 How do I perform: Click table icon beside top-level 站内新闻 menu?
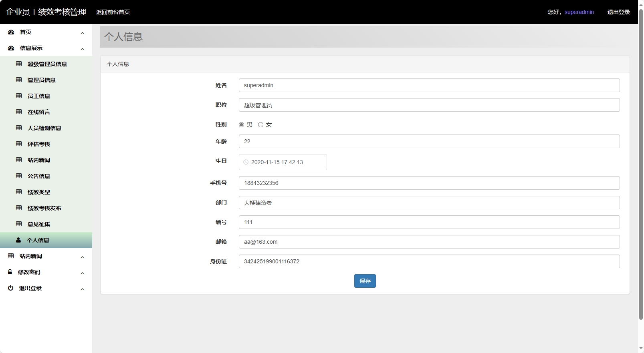point(11,256)
